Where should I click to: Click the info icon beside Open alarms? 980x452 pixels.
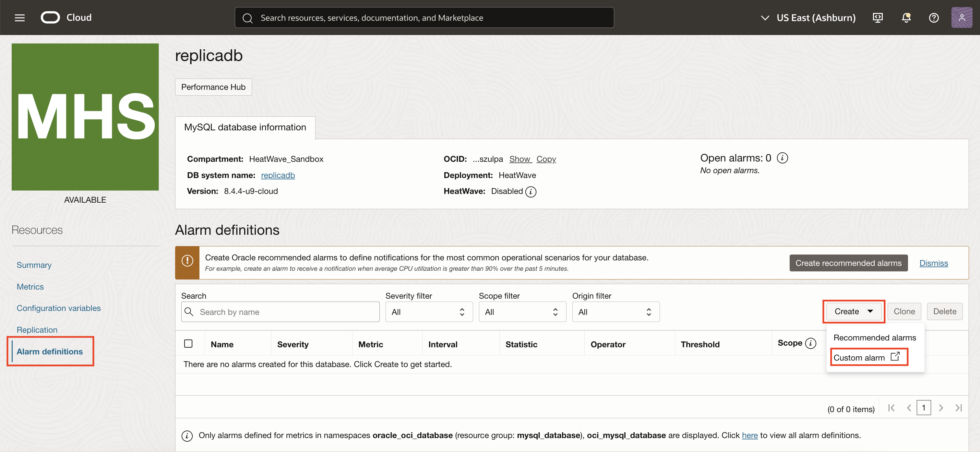point(783,158)
